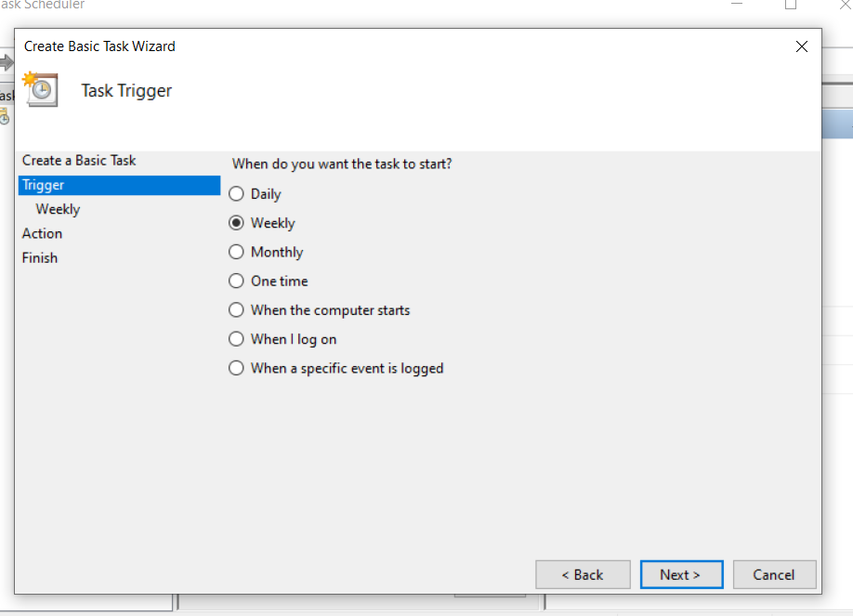
Task: Open the Create a Basic Task step
Action: pyautogui.click(x=79, y=161)
